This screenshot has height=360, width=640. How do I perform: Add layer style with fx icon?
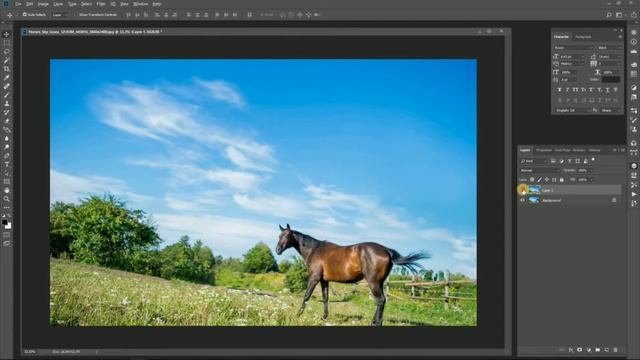(571, 350)
